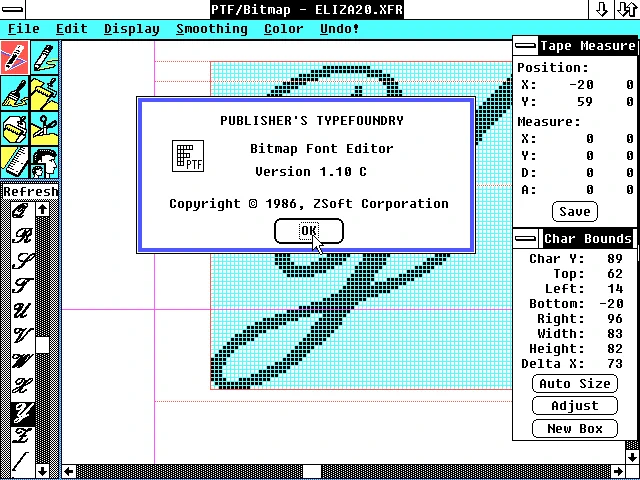The height and width of the screenshot is (480, 640).
Task: Click the title bar minimize down-arrow
Action: pyautogui.click(x=602, y=9)
